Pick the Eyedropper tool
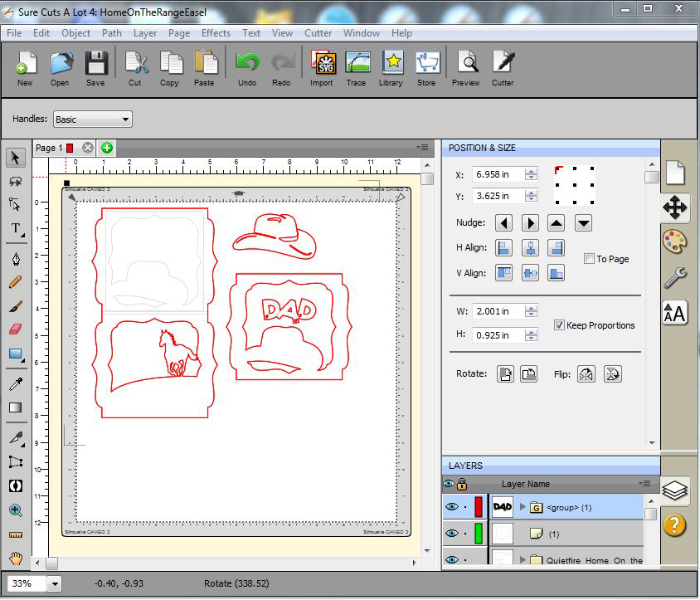The image size is (700, 600). (15, 383)
